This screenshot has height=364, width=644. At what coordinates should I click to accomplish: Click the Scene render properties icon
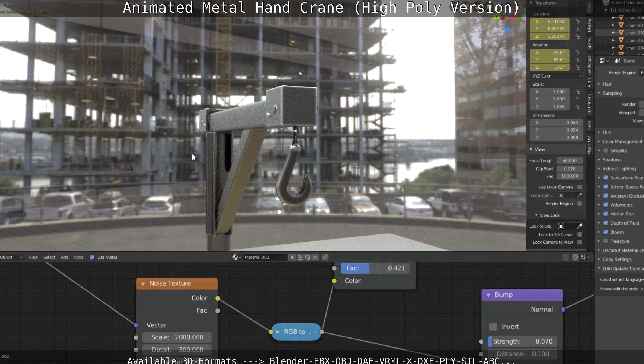618,61
